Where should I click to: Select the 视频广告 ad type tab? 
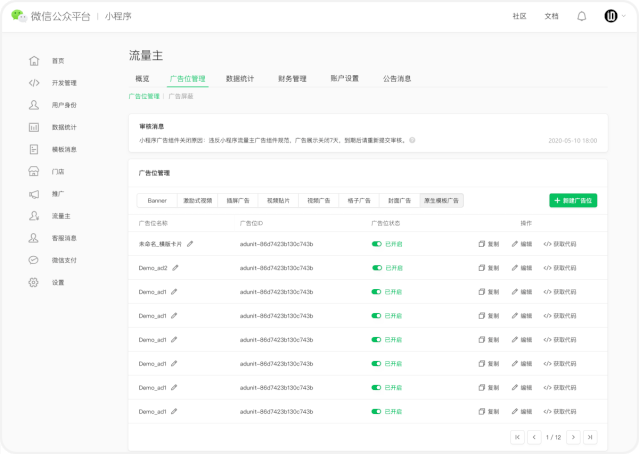(x=319, y=201)
